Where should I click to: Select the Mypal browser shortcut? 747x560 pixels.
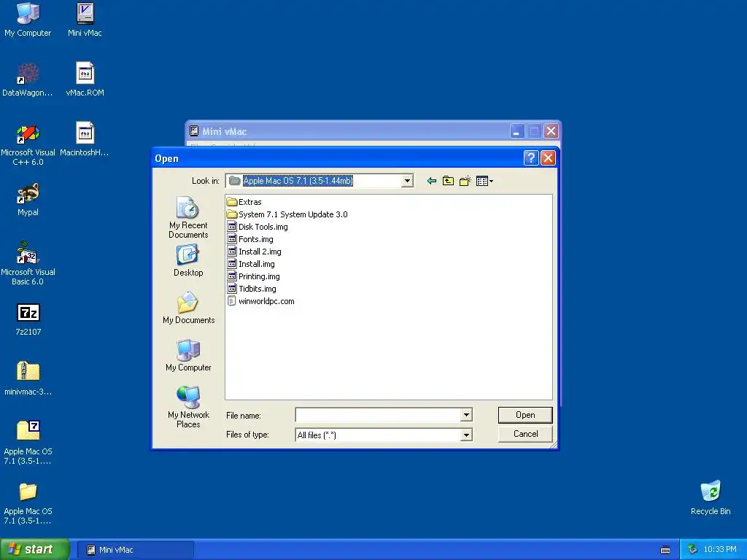pos(28,199)
